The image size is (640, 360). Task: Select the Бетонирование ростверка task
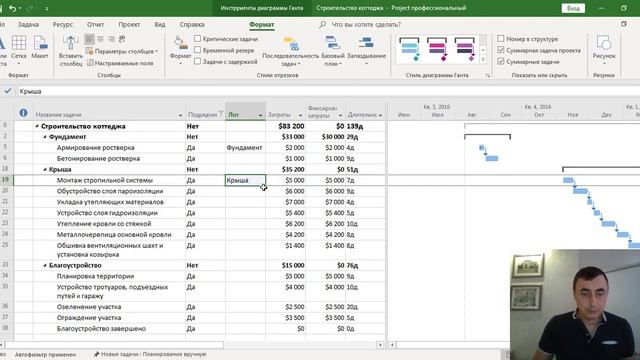pos(98,158)
